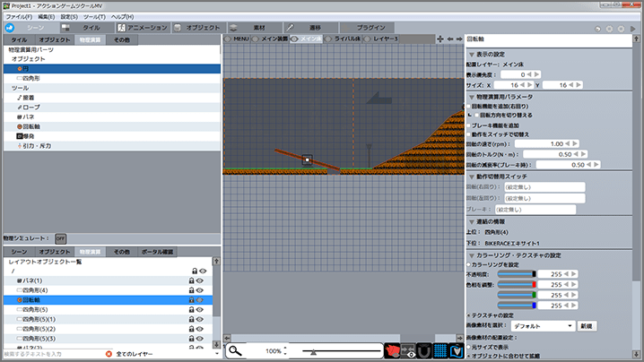
Task: Click the rotation speed (rpm) input field
Action: pyautogui.click(x=557, y=143)
